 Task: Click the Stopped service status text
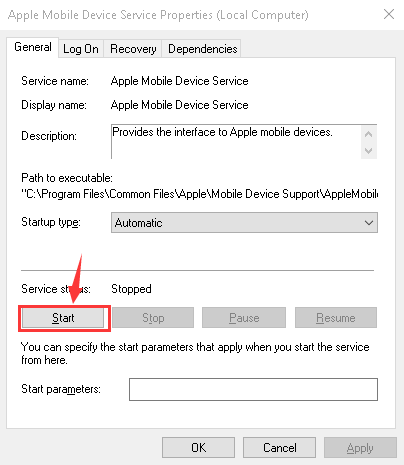click(x=131, y=289)
